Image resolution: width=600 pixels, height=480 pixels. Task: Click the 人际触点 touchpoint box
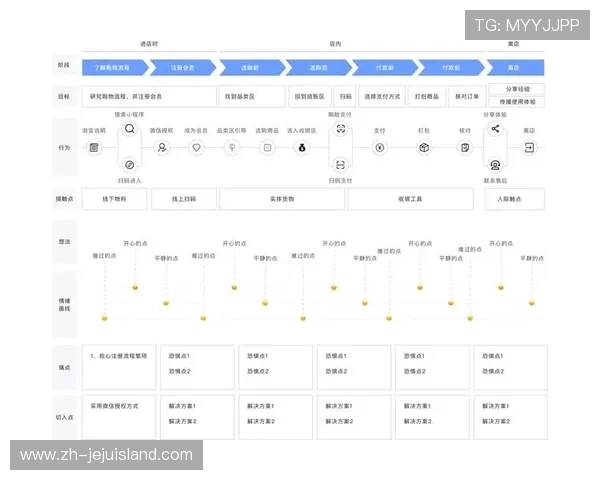click(515, 199)
